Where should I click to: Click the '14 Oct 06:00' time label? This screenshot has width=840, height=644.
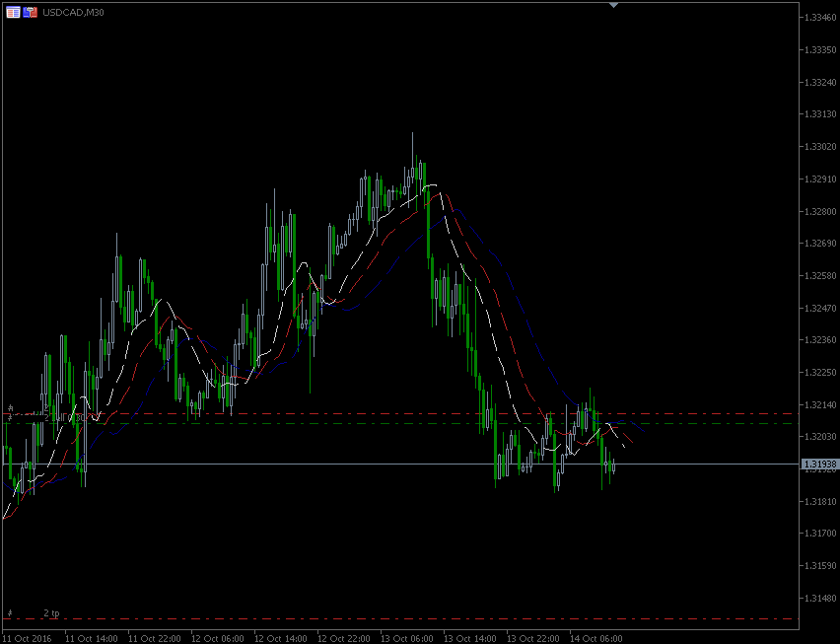coord(595,639)
